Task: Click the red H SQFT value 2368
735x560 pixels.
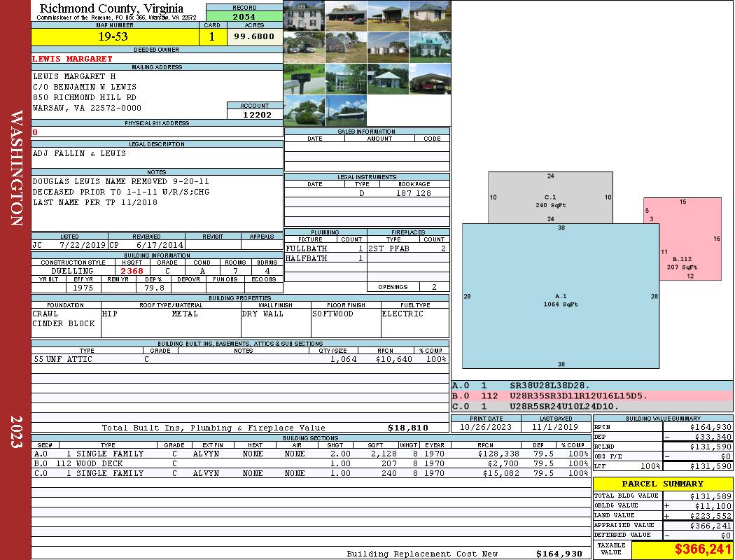Action: pyautogui.click(x=132, y=271)
